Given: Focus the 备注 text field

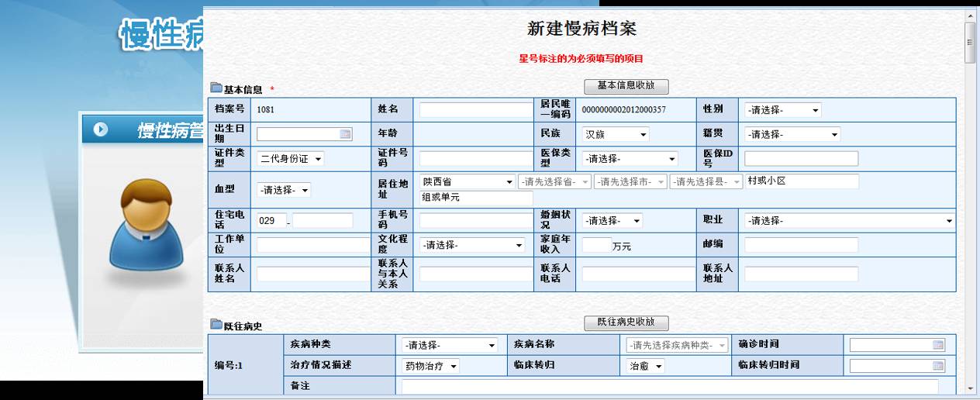Looking at the screenshot, I should [x=669, y=386].
